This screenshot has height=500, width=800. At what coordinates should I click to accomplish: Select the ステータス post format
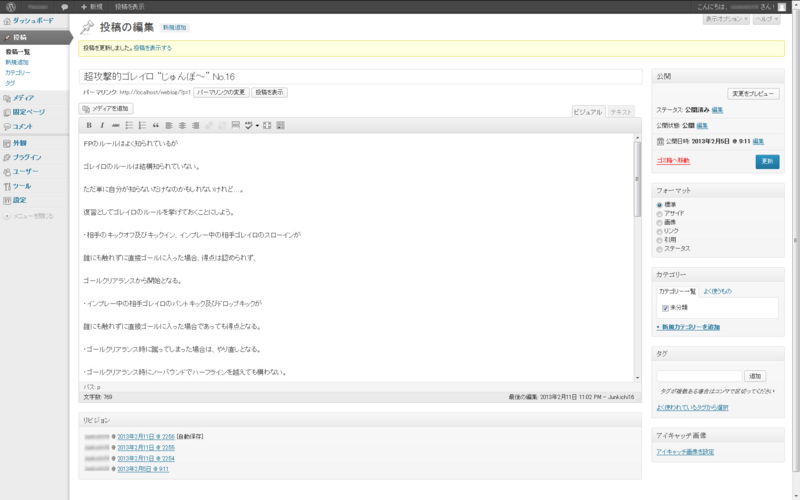659,249
